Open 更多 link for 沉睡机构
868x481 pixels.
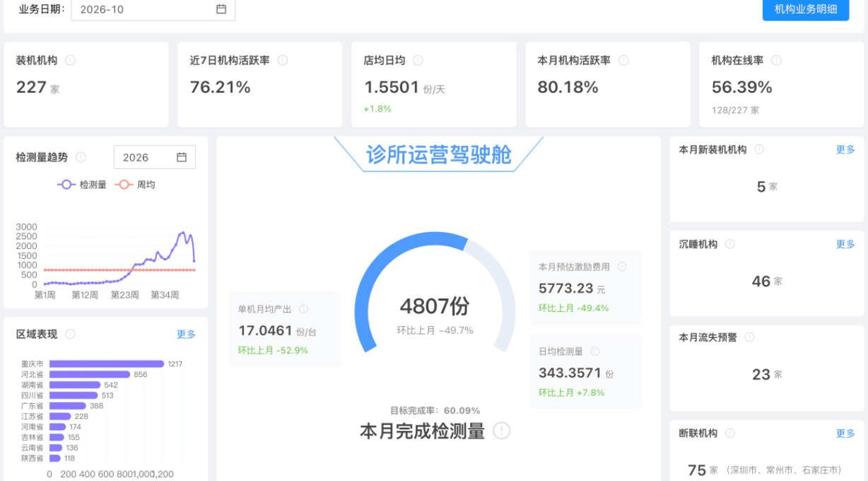coord(845,244)
